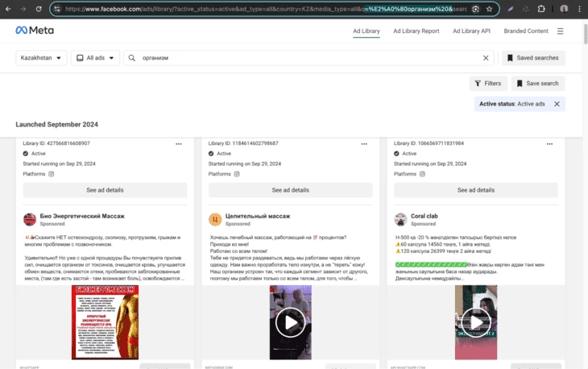Open the Целительный массаж advertiser page

pyautogui.click(x=258, y=216)
